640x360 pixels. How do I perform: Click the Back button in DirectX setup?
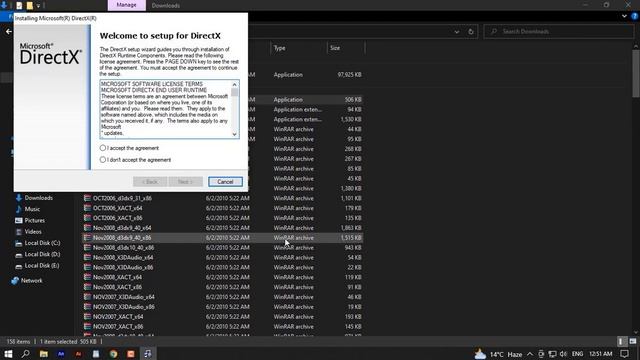point(150,182)
